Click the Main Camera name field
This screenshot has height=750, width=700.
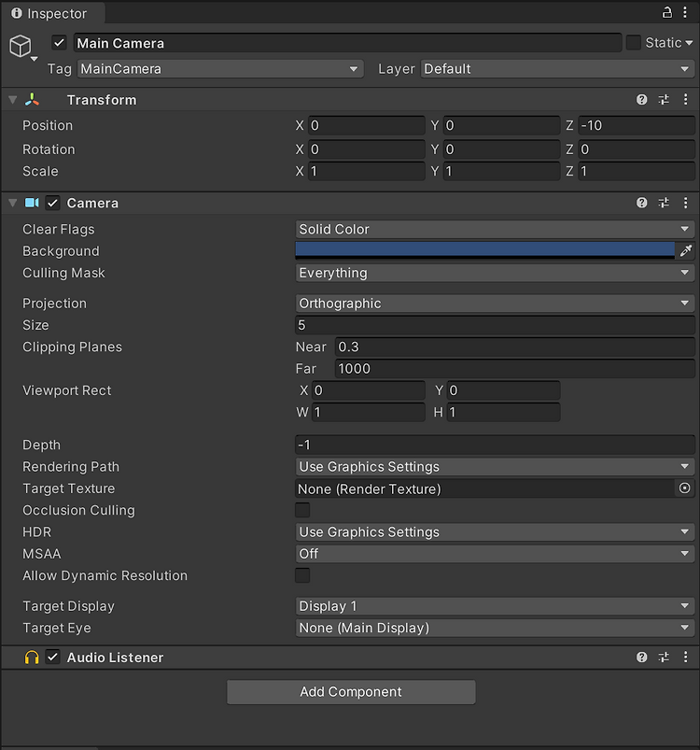click(x=347, y=43)
